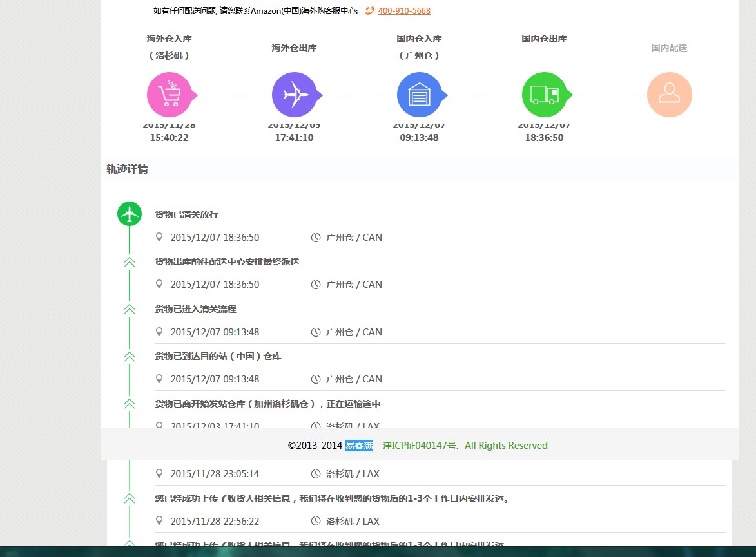The image size is (756, 557).
Task: Click the chevron marker beside 您已经成功上传了收货人相关信息
Action: click(x=129, y=498)
